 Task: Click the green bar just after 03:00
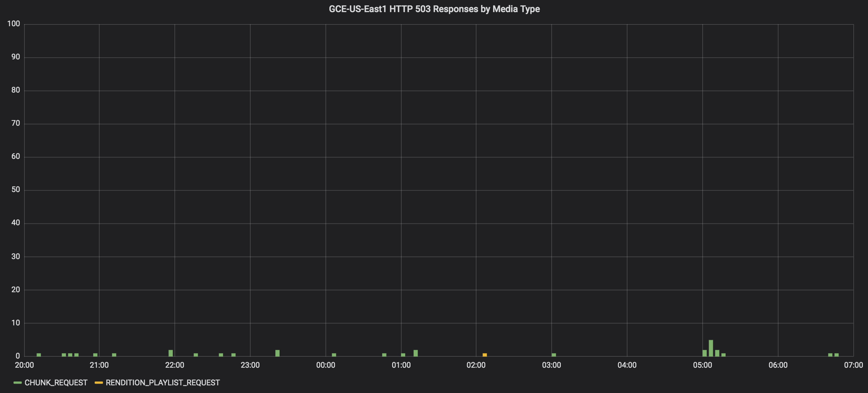[554, 355]
